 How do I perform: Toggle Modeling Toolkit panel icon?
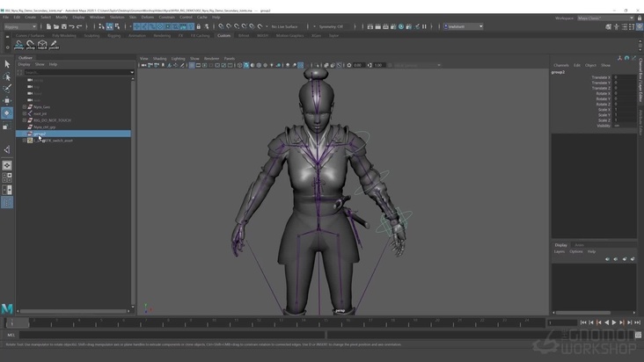pos(609,26)
